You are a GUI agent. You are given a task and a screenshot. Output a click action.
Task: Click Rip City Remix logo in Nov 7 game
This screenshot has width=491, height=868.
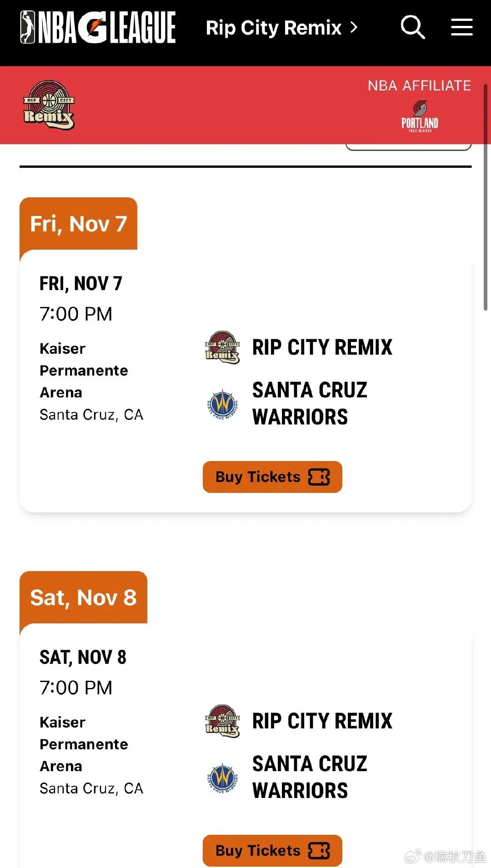[222, 347]
